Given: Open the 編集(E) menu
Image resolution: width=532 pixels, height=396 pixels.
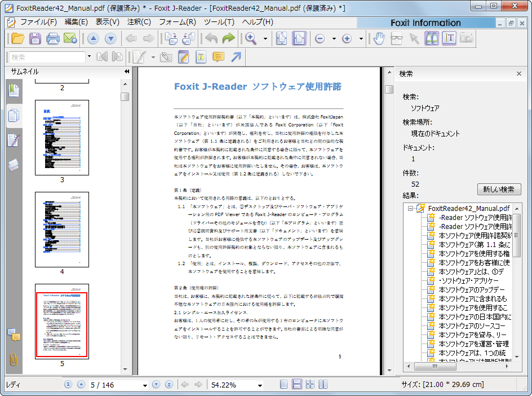Looking at the screenshot, I should (x=76, y=22).
